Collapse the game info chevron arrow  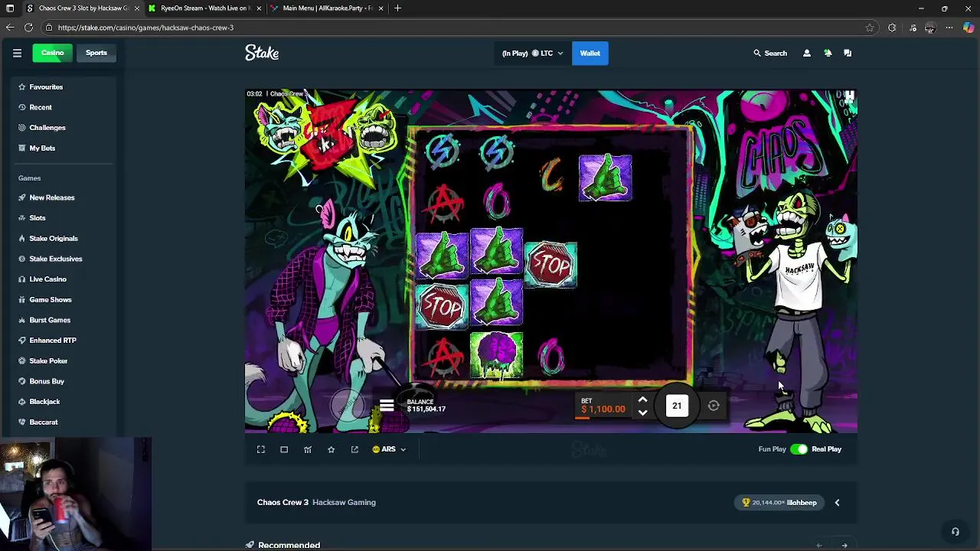(x=837, y=503)
